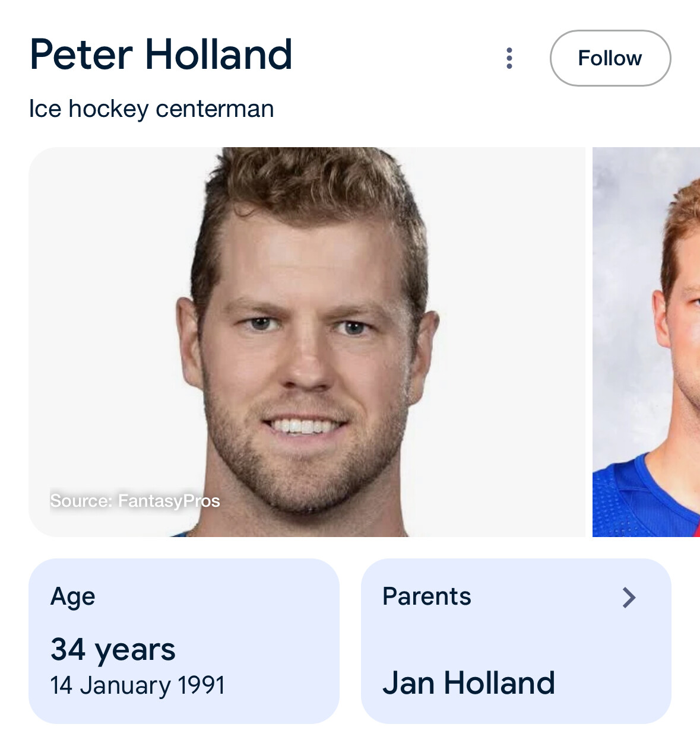The width and height of the screenshot is (700, 740).
Task: Click the word FantasyPros in the caption
Action: [169, 501]
